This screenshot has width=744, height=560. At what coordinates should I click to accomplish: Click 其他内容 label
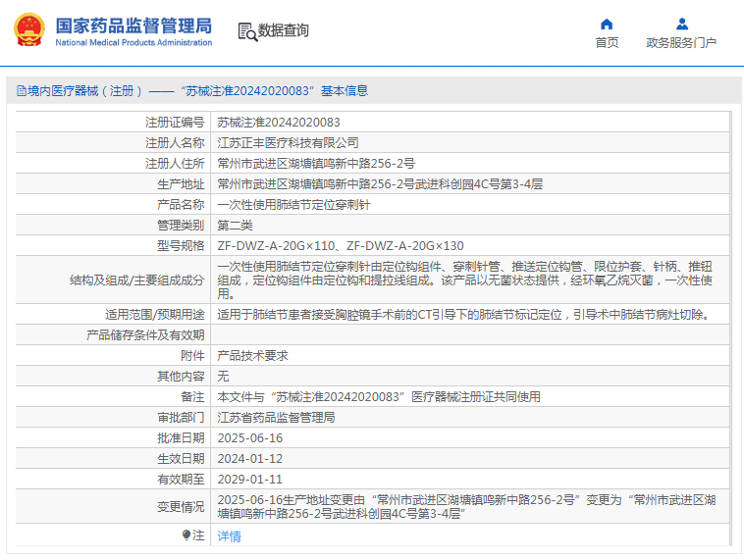point(181,377)
